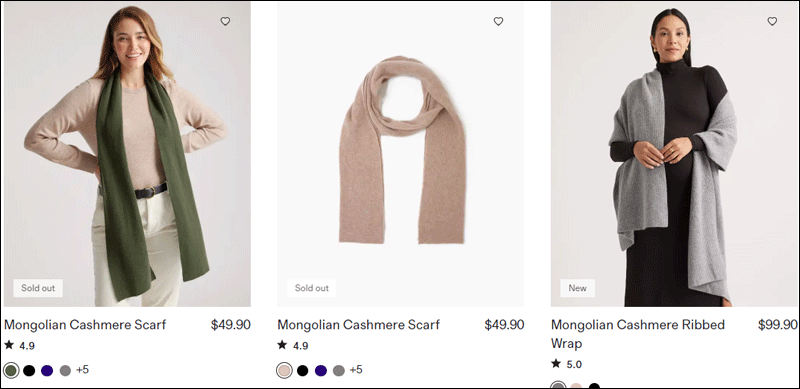Viewport: 800px width, 389px height.
Task: Open beige scarf flat-lay product image
Action: (401, 154)
